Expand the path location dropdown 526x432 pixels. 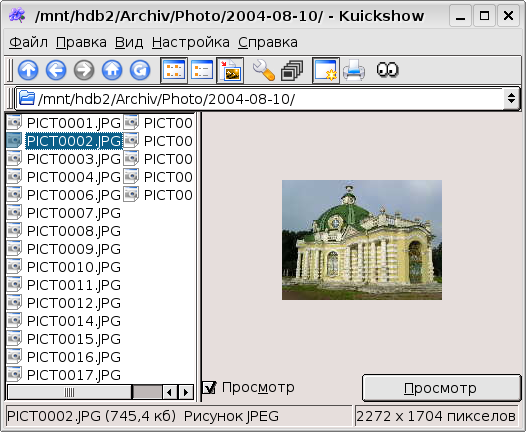coord(511,99)
